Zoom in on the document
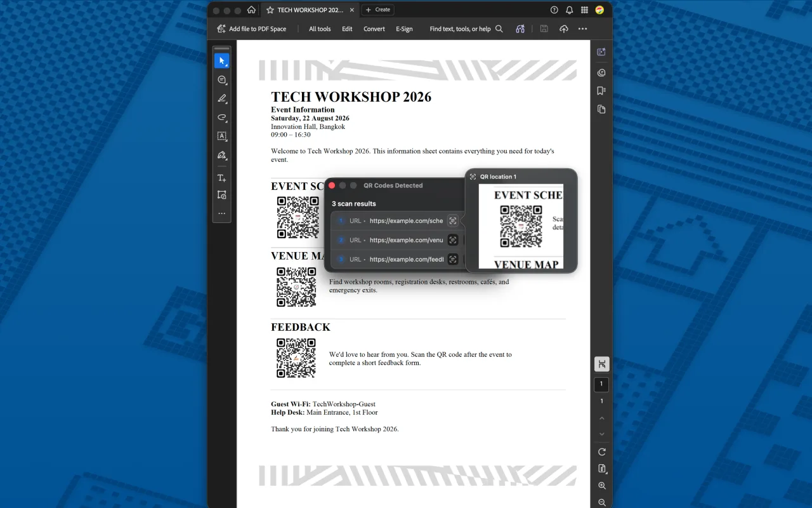 pyautogui.click(x=601, y=486)
